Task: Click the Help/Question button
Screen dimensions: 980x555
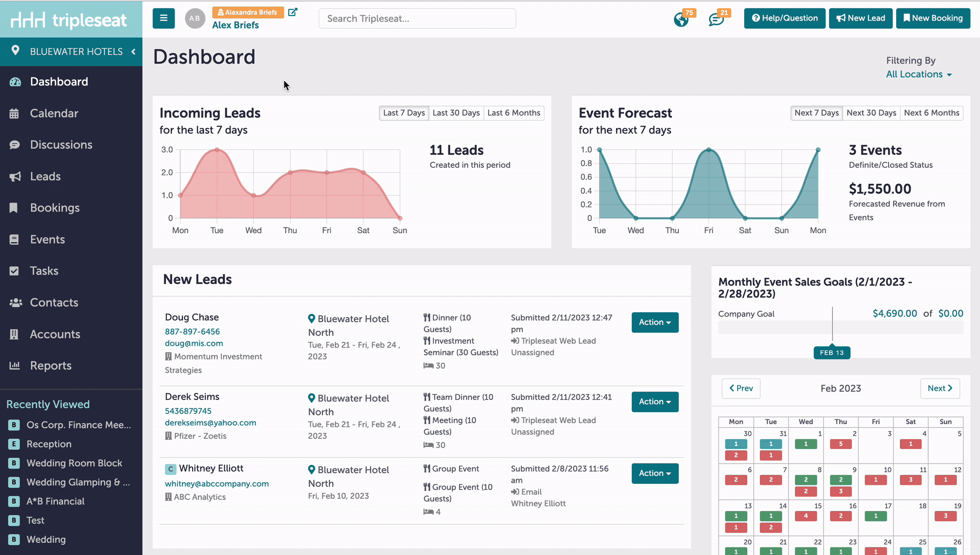Action: click(x=785, y=18)
